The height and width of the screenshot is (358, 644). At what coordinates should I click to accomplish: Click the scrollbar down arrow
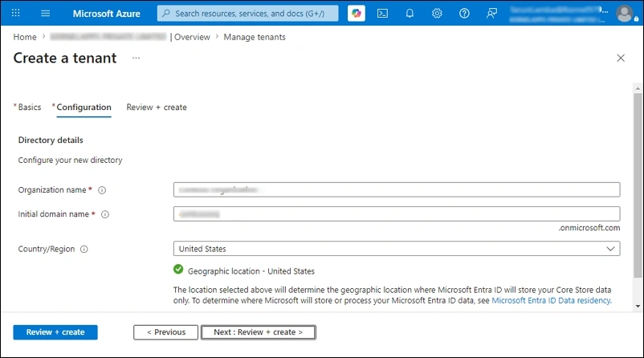(638, 306)
